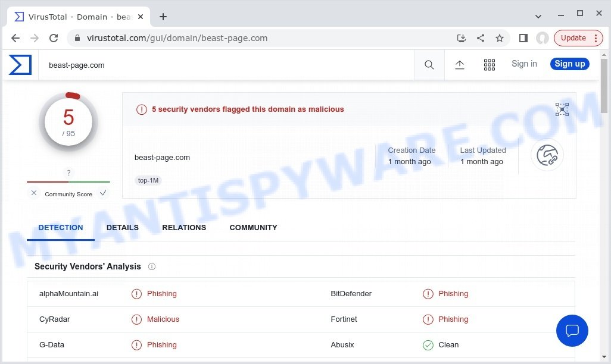611x364 pixels.
Task: Click the Clean verdict text for Abusix
Action: [x=448, y=345]
